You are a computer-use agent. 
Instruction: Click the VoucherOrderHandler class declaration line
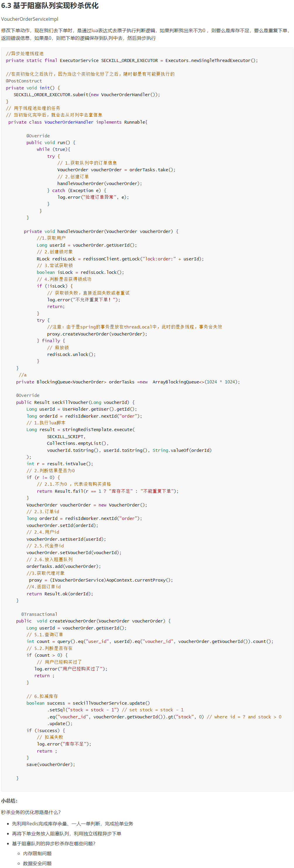[77, 122]
